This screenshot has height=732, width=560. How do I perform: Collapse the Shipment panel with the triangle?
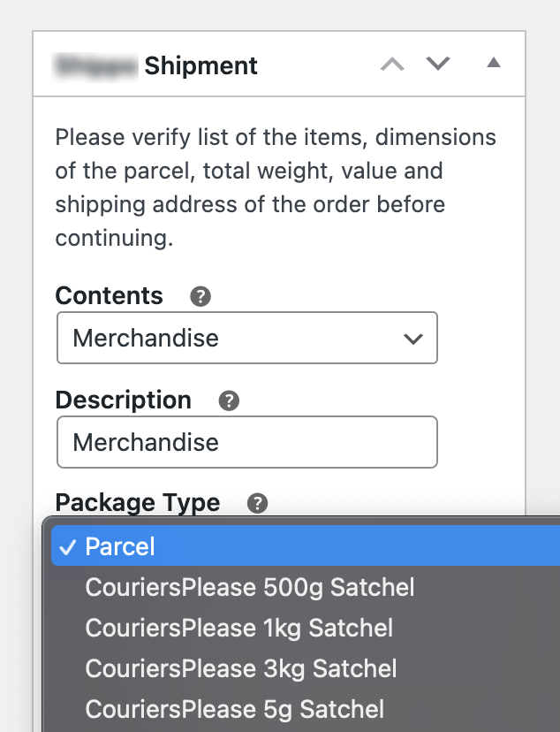494,64
